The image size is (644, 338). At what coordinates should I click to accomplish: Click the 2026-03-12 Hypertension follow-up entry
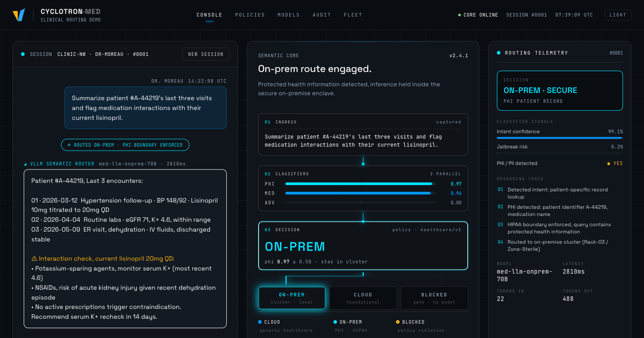[125, 205]
